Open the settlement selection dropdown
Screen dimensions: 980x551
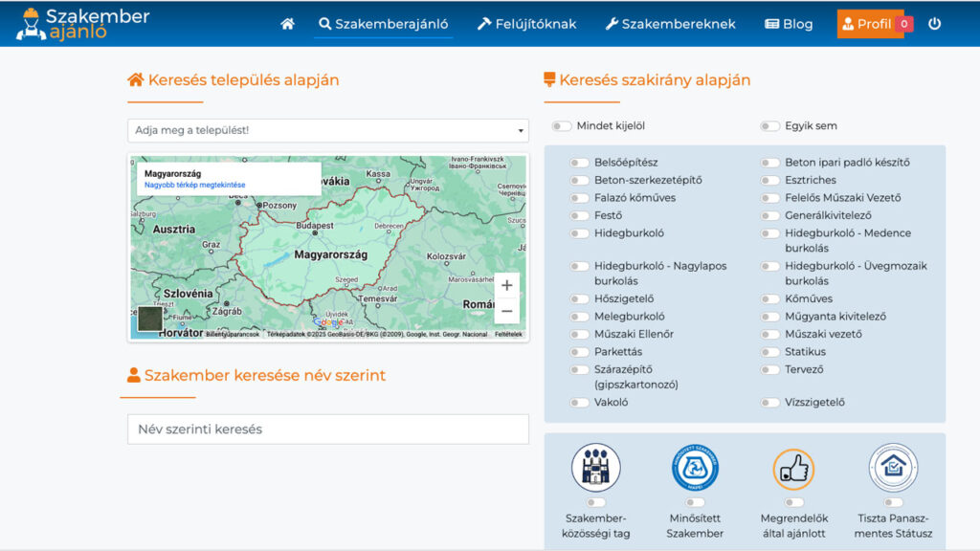[328, 130]
